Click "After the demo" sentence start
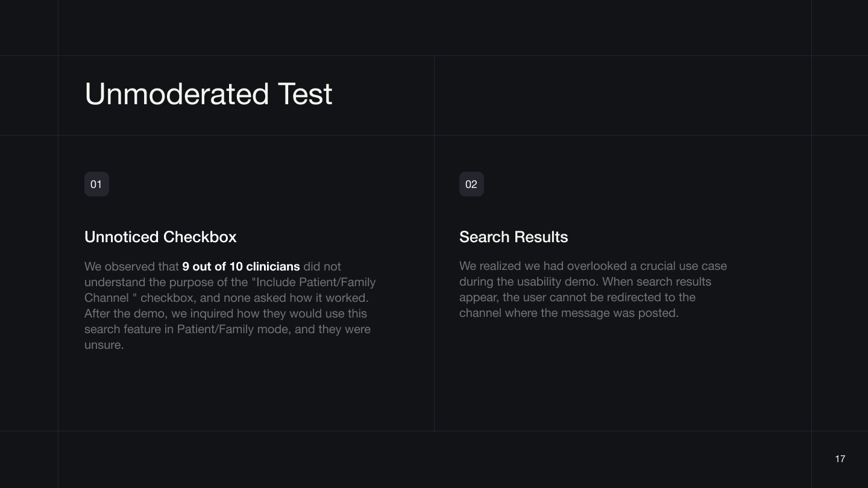 point(124,313)
